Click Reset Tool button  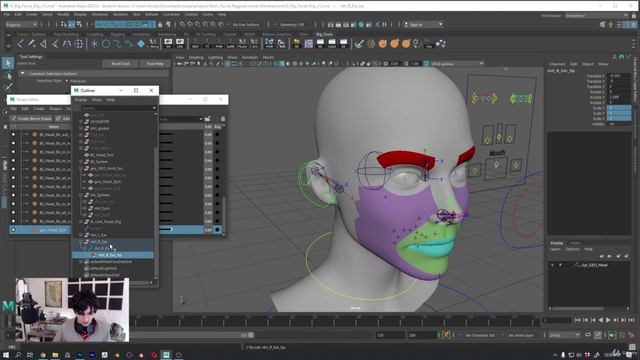pos(120,64)
